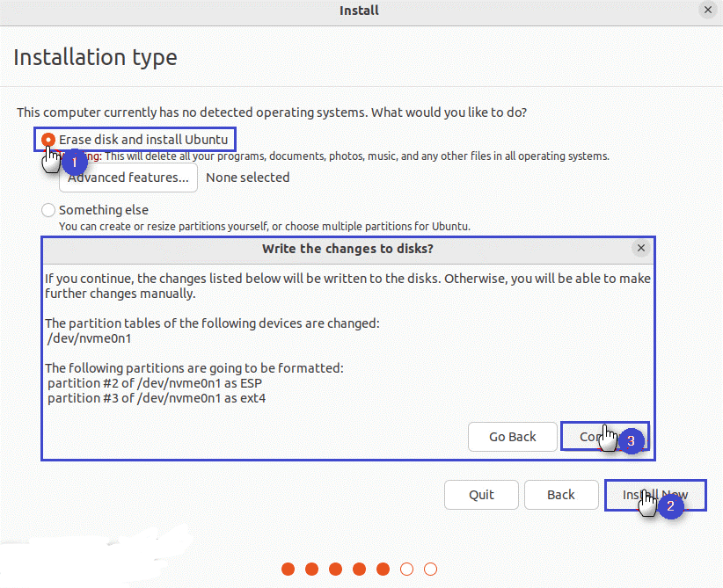Confirm disk changes with Continue
This screenshot has height=588, width=723.
pyautogui.click(x=603, y=437)
